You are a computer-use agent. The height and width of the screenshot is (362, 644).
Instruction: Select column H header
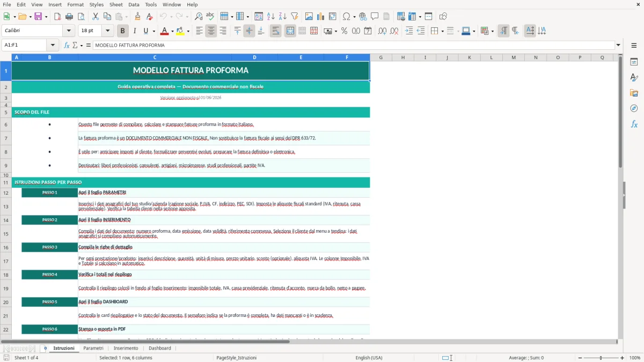[x=403, y=57]
